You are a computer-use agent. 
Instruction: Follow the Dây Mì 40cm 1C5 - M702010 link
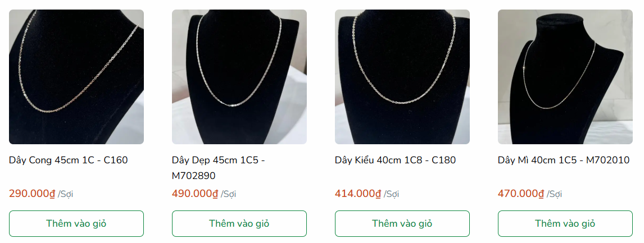(x=564, y=160)
